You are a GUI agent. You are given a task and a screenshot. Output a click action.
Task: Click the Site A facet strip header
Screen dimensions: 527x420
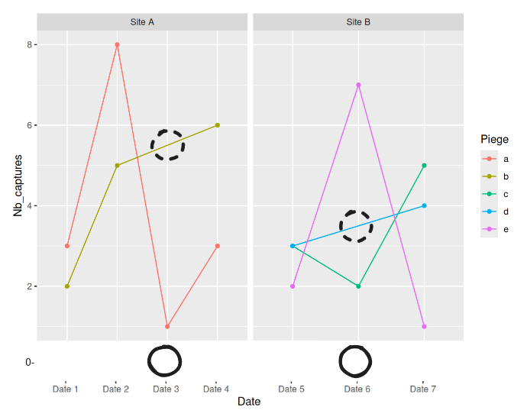click(x=142, y=22)
